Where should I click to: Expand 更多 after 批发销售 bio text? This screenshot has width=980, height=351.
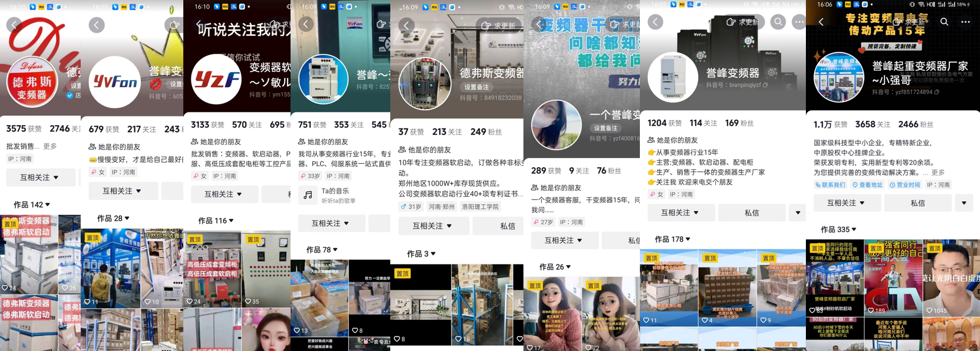point(50,146)
